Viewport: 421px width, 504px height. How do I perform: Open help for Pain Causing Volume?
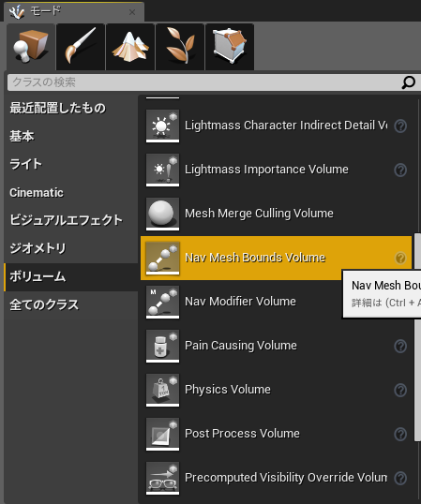coord(400,347)
